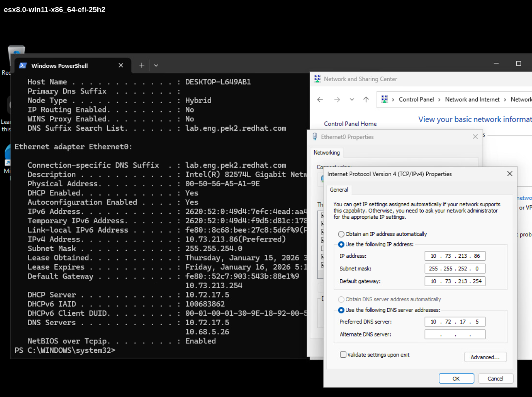Click the Subnet mask input field
532x397 pixels.
pyautogui.click(x=455, y=269)
